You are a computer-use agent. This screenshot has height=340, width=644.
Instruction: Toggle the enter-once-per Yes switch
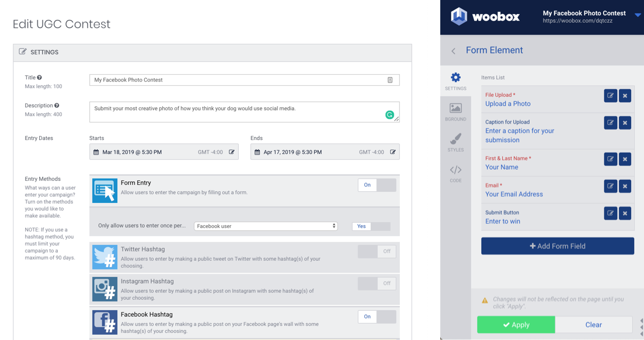coord(371,226)
